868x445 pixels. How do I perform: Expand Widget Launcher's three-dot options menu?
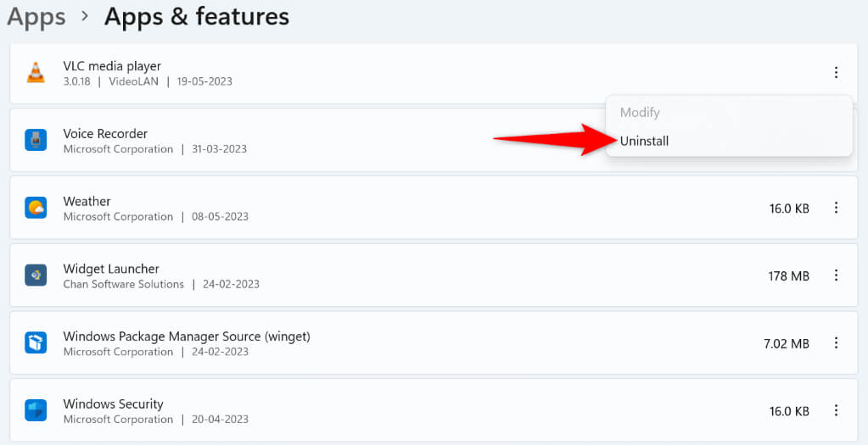click(836, 275)
